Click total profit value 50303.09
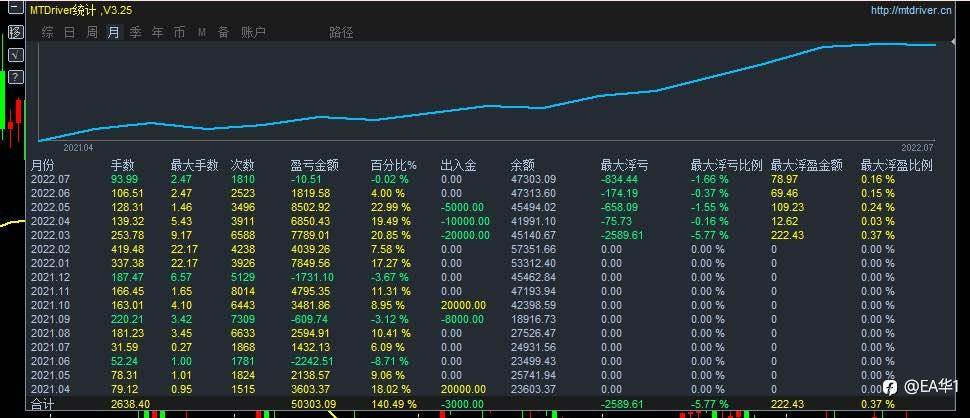The width and height of the screenshot is (970, 418). click(x=313, y=404)
